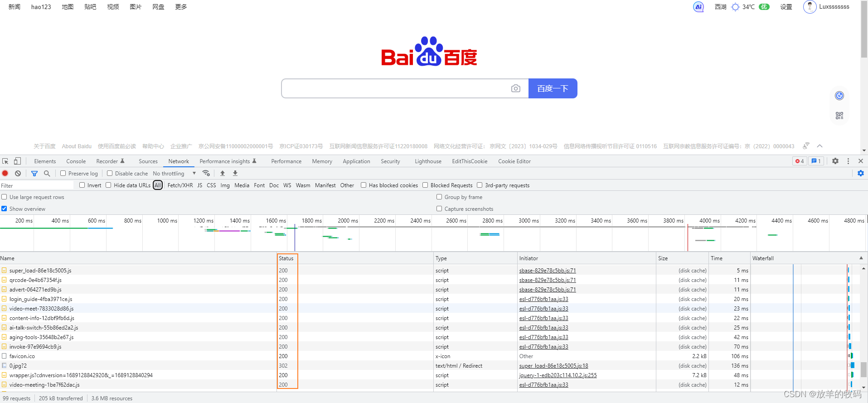Enable Disable cache checkbox

tap(110, 173)
